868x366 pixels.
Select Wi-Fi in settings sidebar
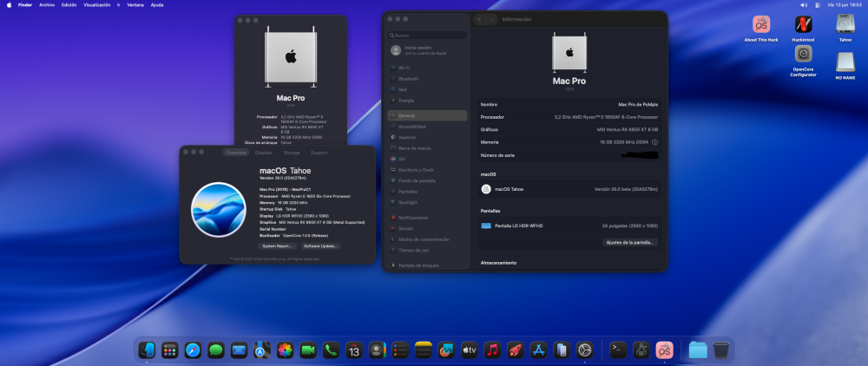coord(427,68)
